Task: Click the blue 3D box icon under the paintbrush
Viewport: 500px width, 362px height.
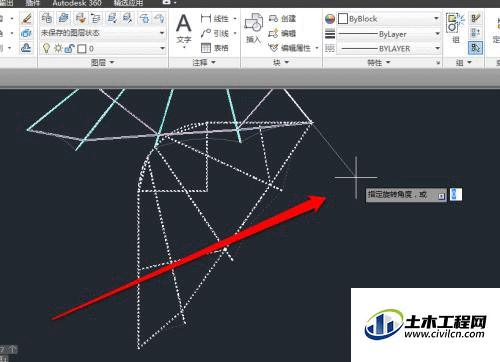Action: pyautogui.click(x=26, y=33)
